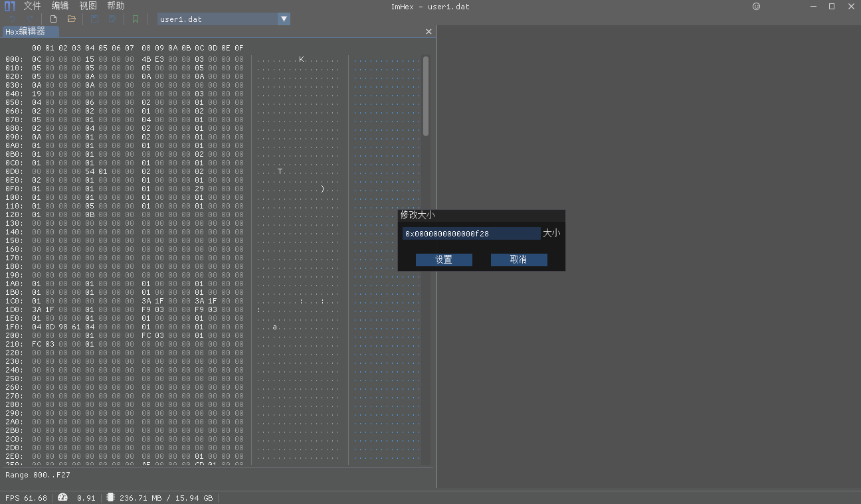Click the redo arrow in the toolbar
The width and height of the screenshot is (861, 504).
coord(29,19)
